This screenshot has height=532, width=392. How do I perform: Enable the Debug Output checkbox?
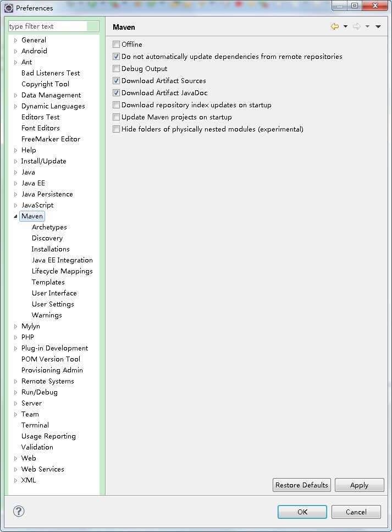click(x=117, y=69)
